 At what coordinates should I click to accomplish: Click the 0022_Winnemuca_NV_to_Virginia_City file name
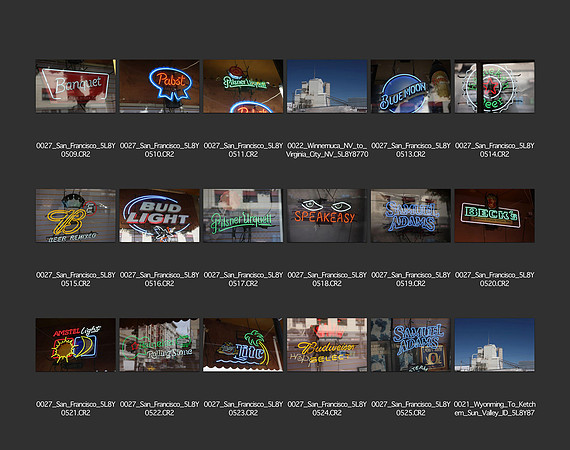tap(327, 150)
